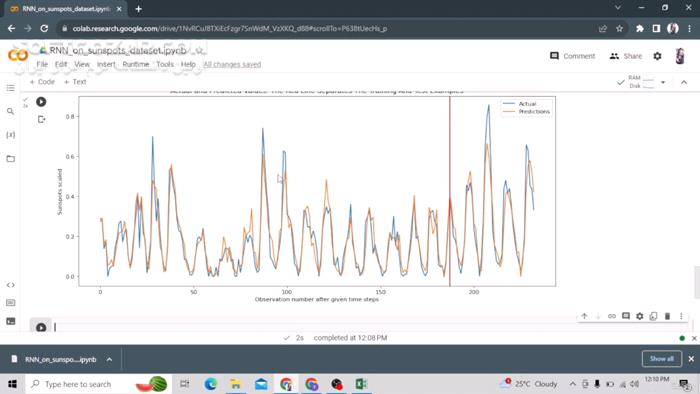Open a new Chrome tab

138,8
